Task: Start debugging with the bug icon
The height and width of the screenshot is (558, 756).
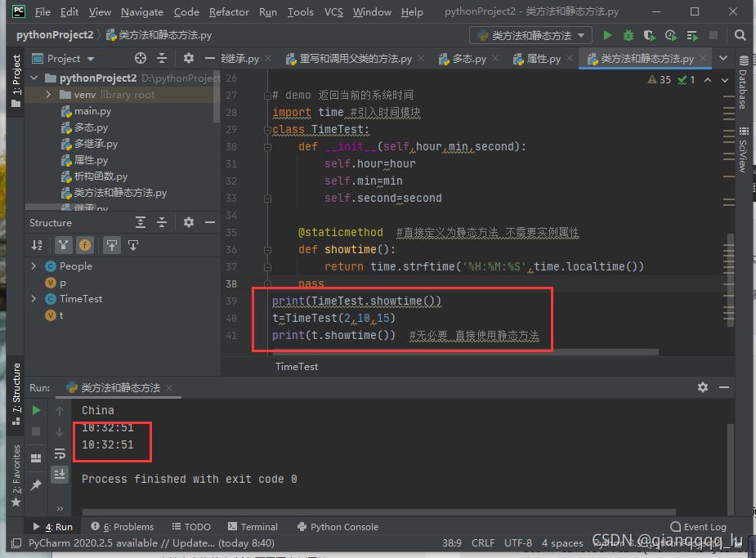Action: click(x=629, y=36)
